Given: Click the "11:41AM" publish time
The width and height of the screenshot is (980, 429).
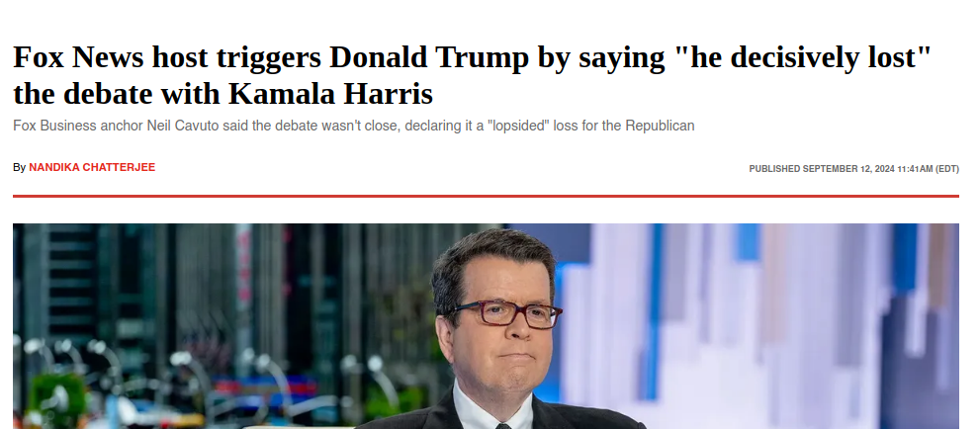Looking at the screenshot, I should (x=915, y=169).
